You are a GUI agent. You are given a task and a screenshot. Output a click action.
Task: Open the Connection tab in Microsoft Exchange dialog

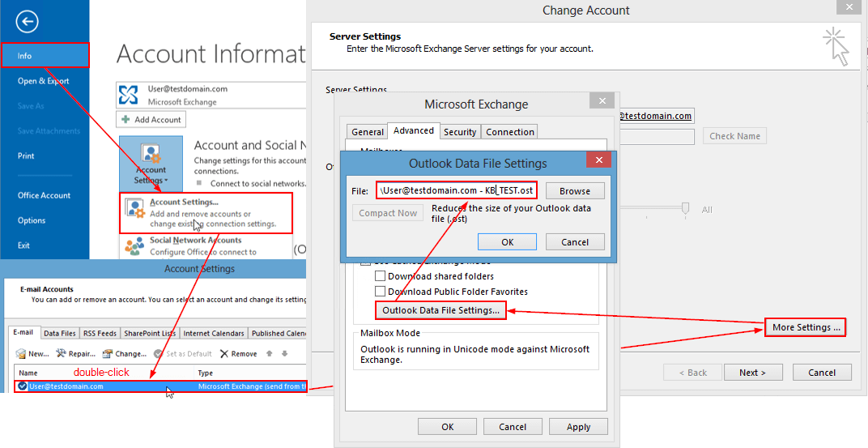(509, 132)
